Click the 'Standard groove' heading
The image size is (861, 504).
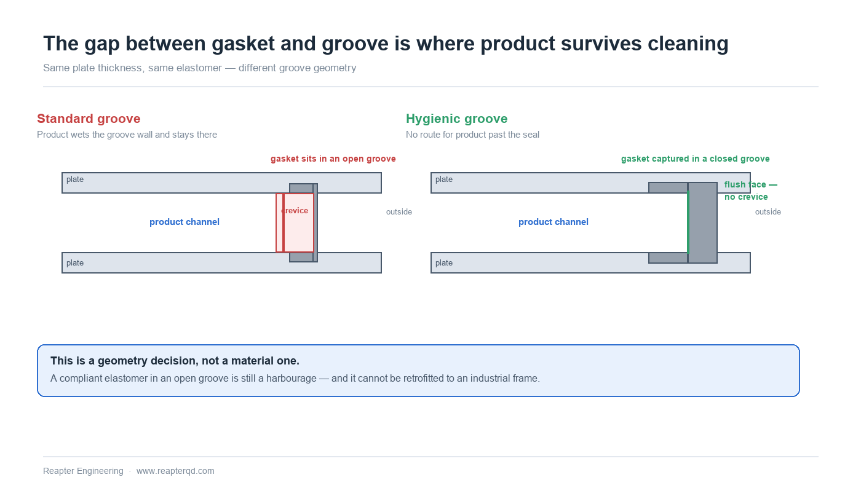(x=89, y=119)
